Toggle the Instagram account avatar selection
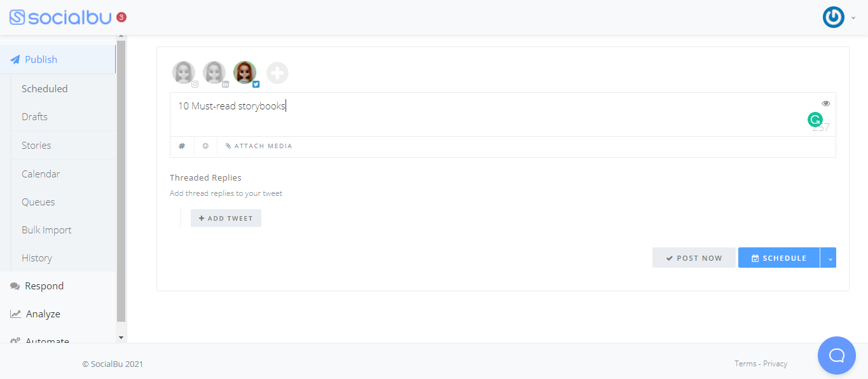The height and width of the screenshot is (379, 868). pos(184,73)
